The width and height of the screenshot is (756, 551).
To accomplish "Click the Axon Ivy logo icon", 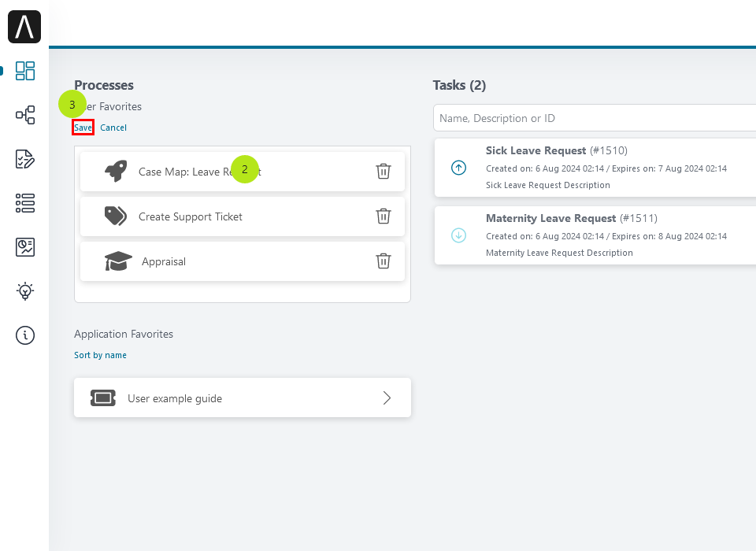I will tap(24, 27).
